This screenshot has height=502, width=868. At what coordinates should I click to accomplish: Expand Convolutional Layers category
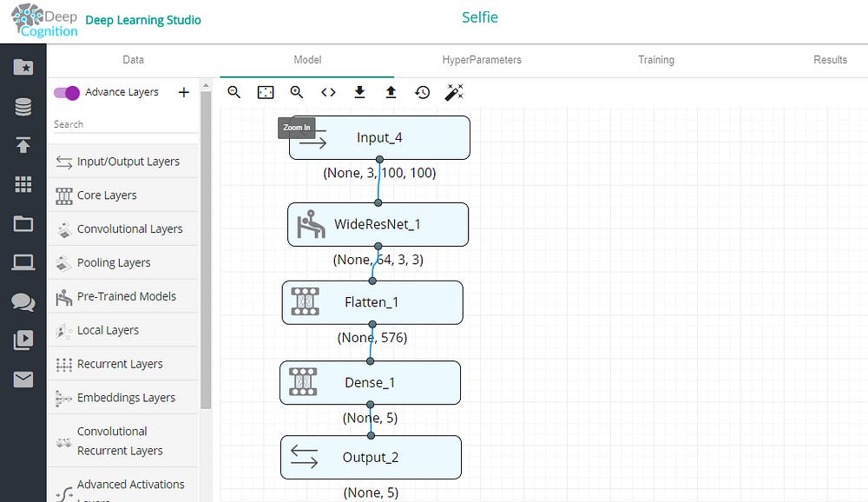pyautogui.click(x=123, y=228)
